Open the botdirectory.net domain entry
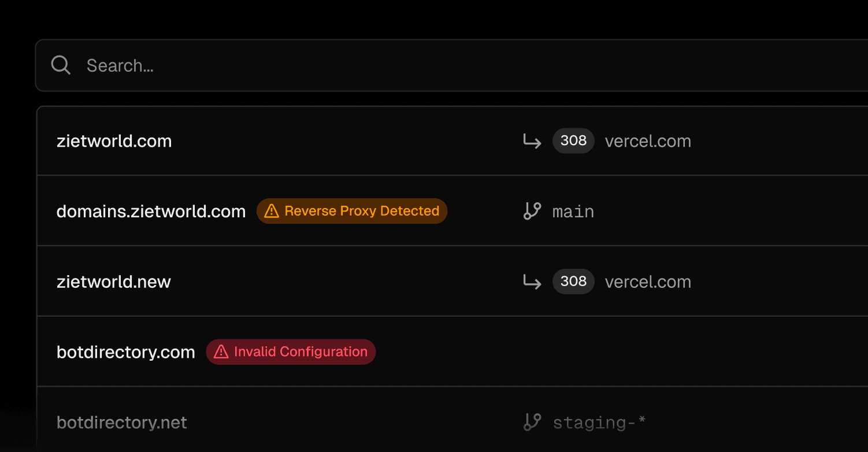 point(121,423)
